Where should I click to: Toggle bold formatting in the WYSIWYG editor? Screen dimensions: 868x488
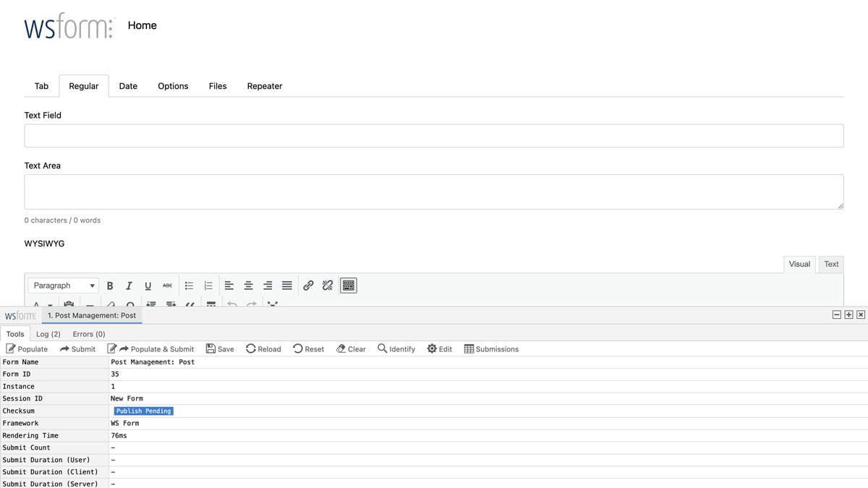(109, 285)
